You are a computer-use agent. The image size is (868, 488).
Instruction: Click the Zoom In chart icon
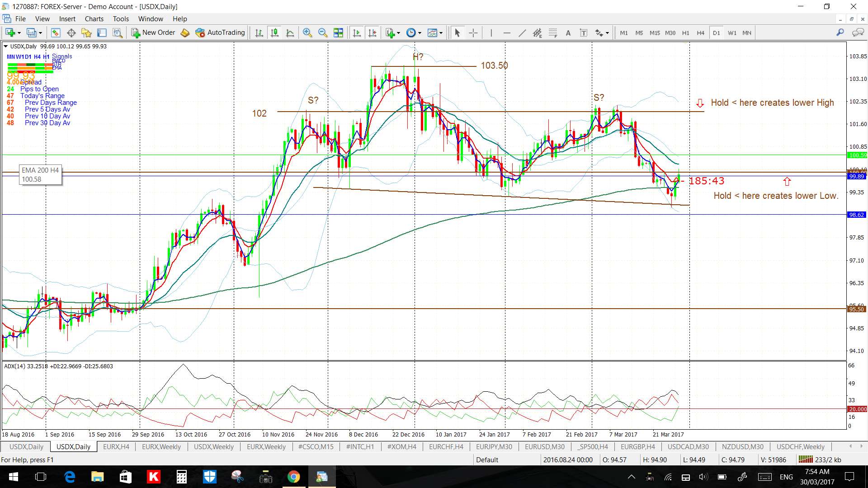(307, 33)
